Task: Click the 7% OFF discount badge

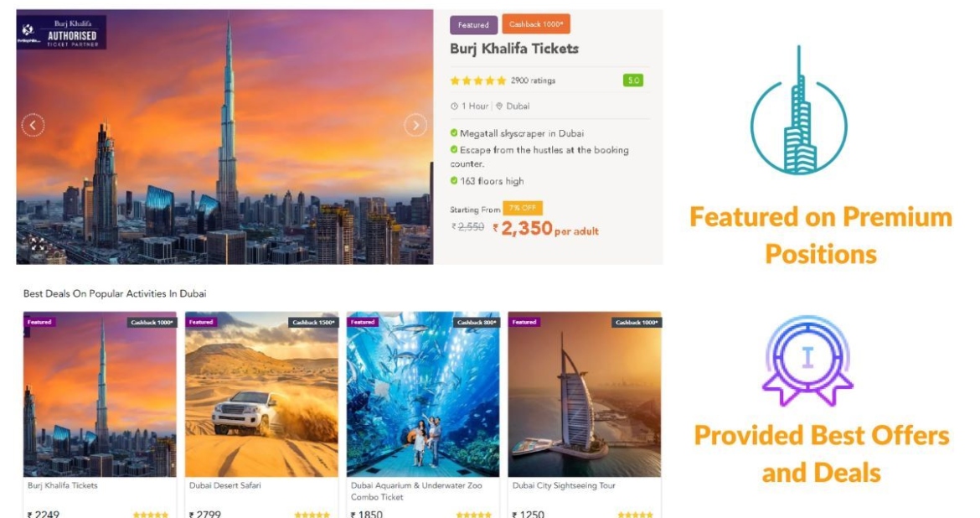Action: pos(524,208)
